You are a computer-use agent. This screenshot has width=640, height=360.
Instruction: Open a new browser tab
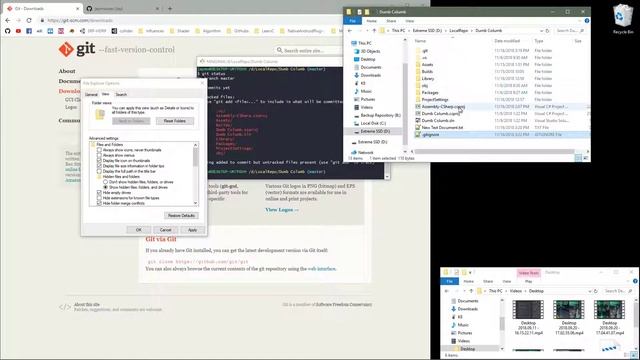coord(170,8)
